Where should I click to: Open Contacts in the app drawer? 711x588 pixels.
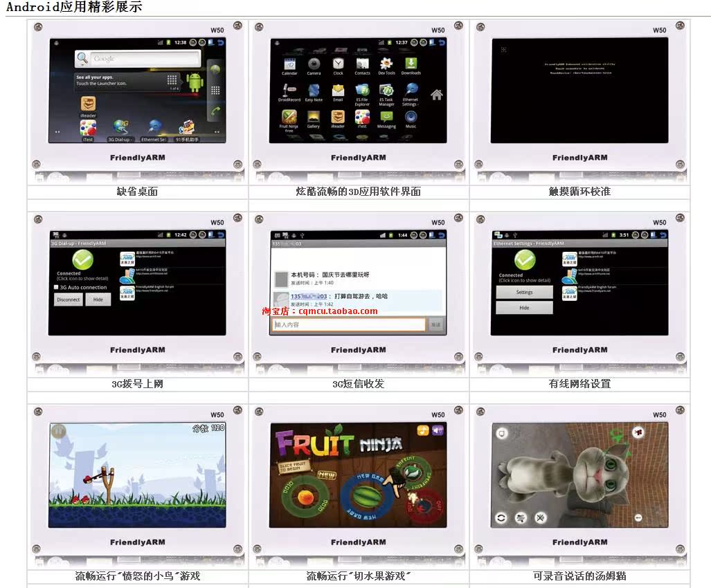click(x=362, y=66)
